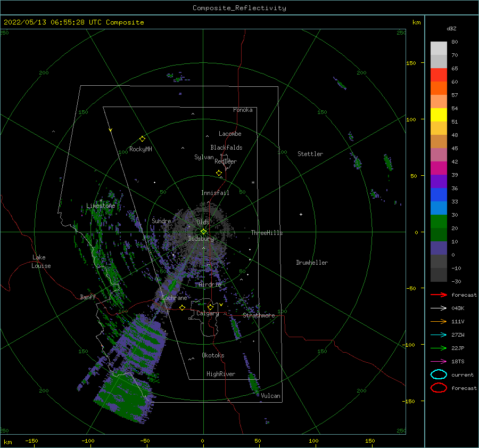Click the Drumheller town label
The image size is (479, 448).
coord(312,263)
